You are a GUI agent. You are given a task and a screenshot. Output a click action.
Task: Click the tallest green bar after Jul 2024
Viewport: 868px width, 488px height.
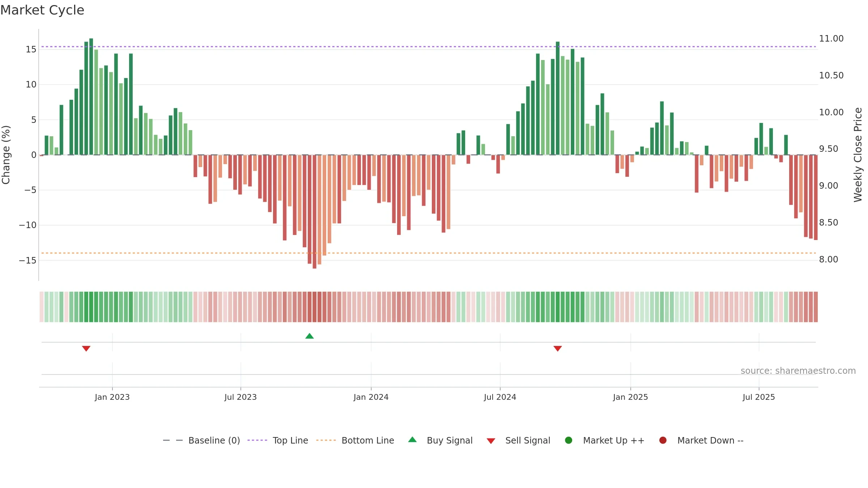(558, 98)
